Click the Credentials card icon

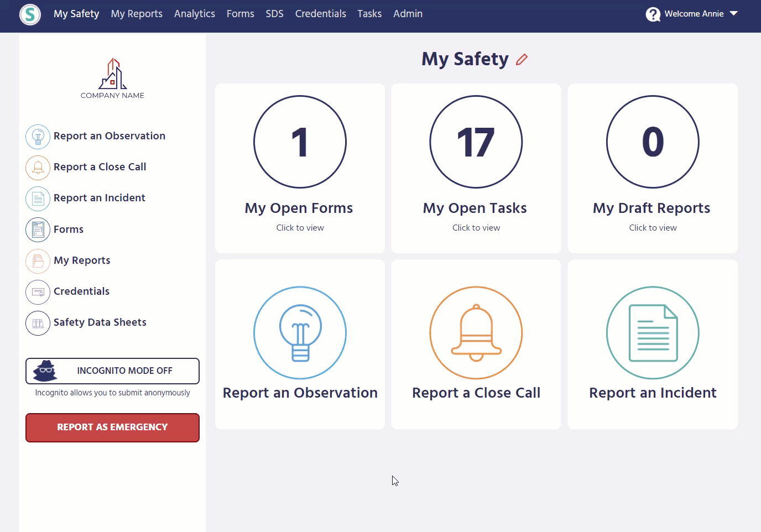coord(38,292)
